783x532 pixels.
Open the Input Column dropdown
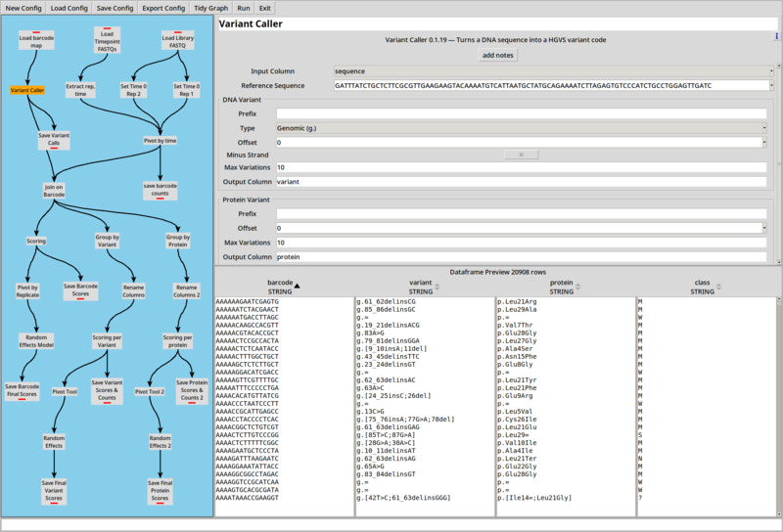553,71
